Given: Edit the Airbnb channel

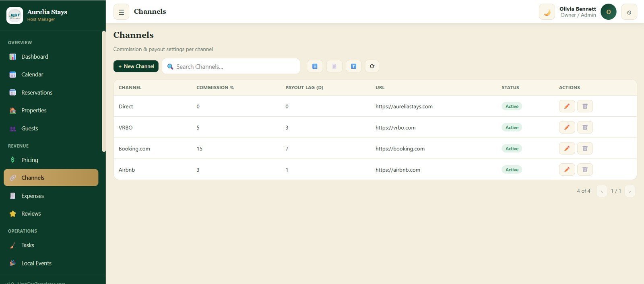Looking at the screenshot, I should pos(567,170).
